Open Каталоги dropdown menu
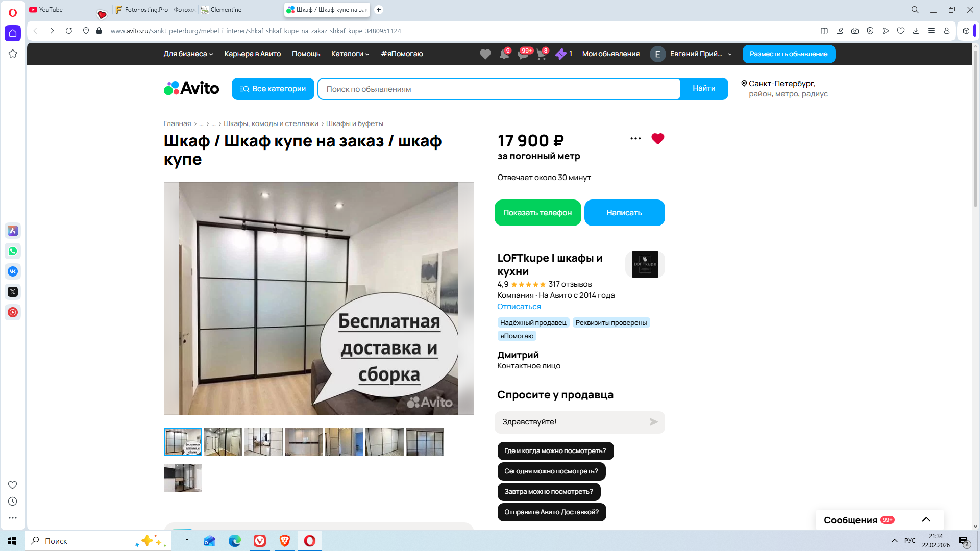980x551 pixels. (x=350, y=54)
